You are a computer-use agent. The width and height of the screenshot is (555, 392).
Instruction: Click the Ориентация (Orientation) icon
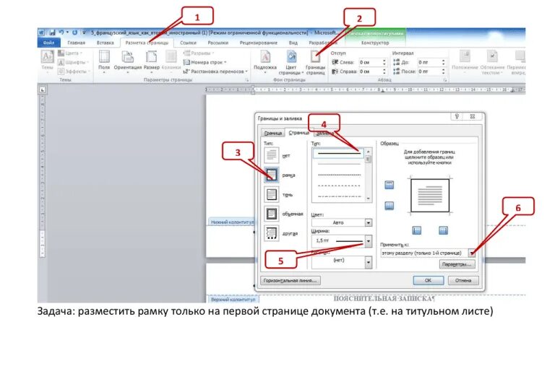127,56
